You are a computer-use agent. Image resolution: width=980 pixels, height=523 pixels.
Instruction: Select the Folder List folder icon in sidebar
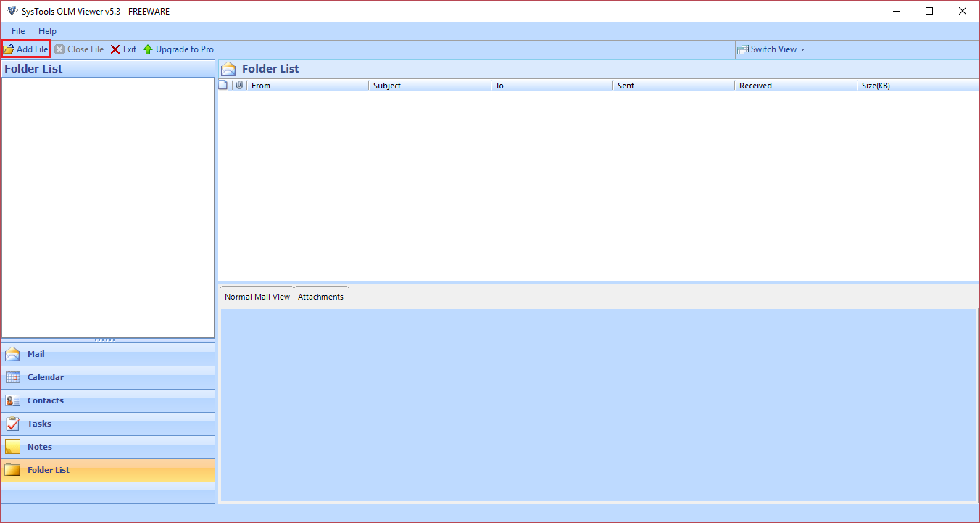pyautogui.click(x=12, y=470)
